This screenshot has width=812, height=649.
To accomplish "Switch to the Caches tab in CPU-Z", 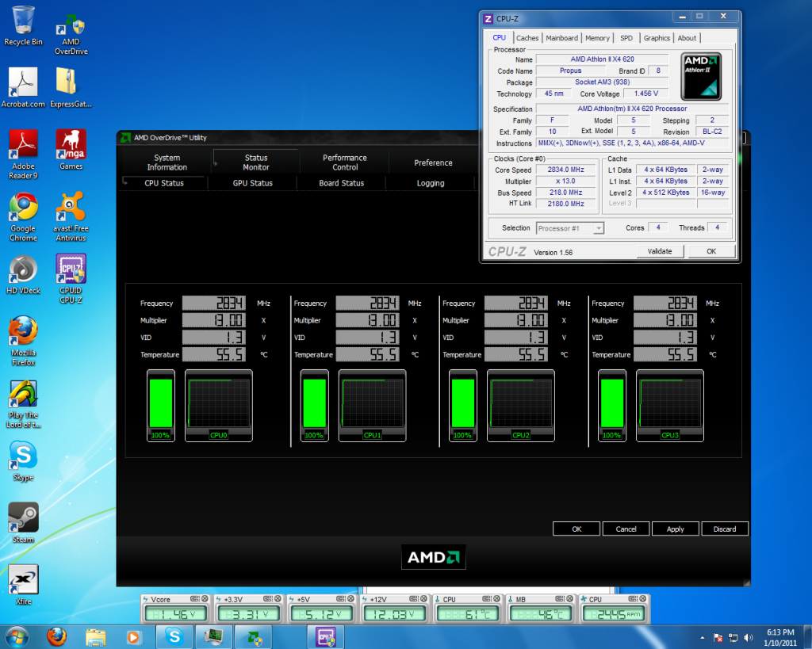I will coord(527,38).
